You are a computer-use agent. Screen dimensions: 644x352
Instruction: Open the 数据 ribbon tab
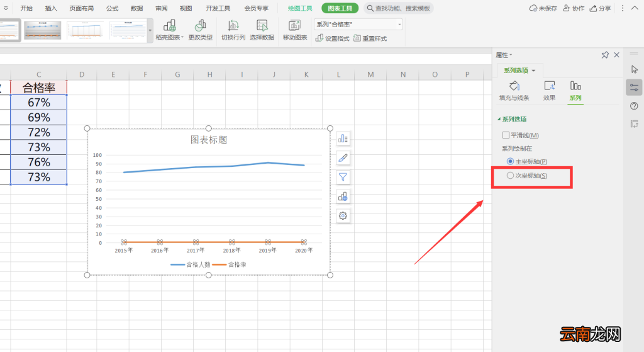136,8
